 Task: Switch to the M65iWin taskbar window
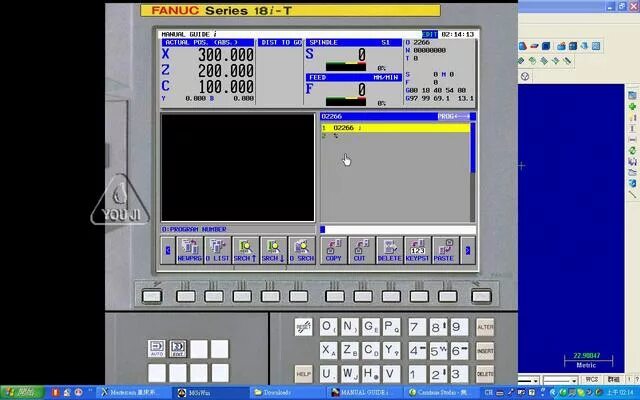point(210,393)
